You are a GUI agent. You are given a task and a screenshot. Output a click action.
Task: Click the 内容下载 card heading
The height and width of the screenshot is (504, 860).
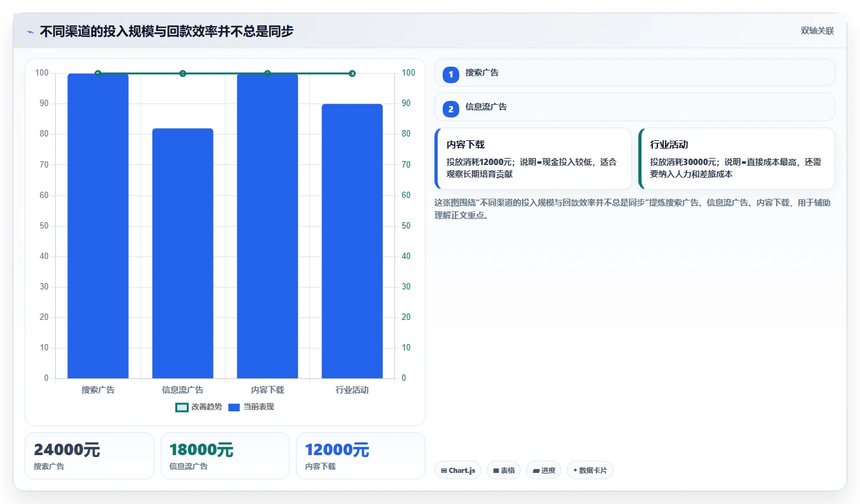coord(466,145)
